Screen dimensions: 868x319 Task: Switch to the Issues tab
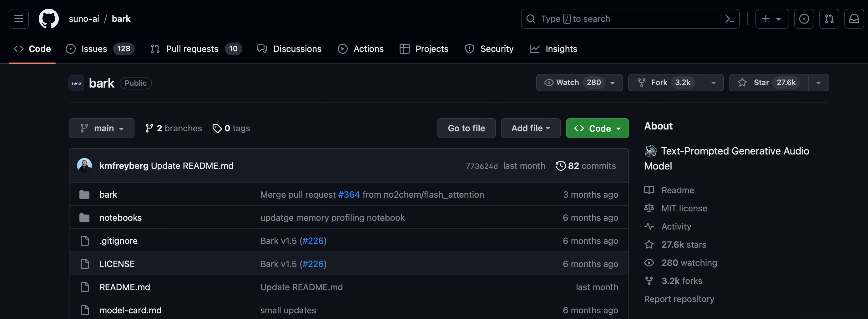pyautogui.click(x=100, y=49)
